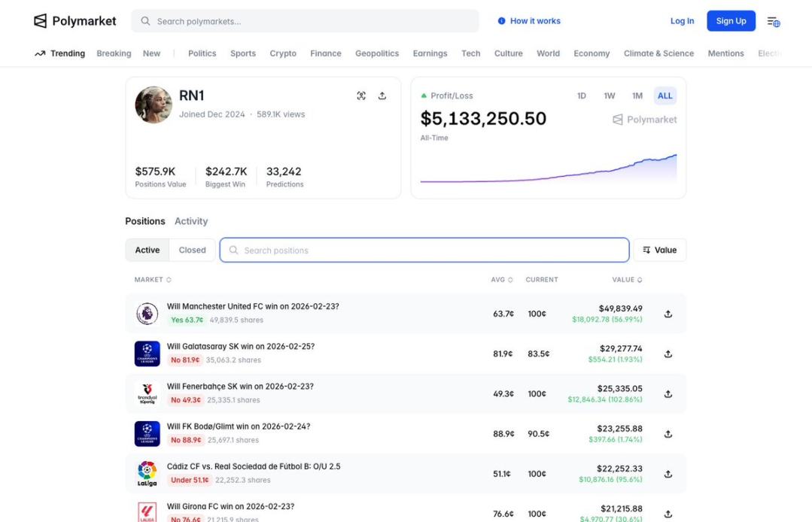The image size is (812, 522).
Task: Click the share icon in RN1 profile card
Action: 382,96
